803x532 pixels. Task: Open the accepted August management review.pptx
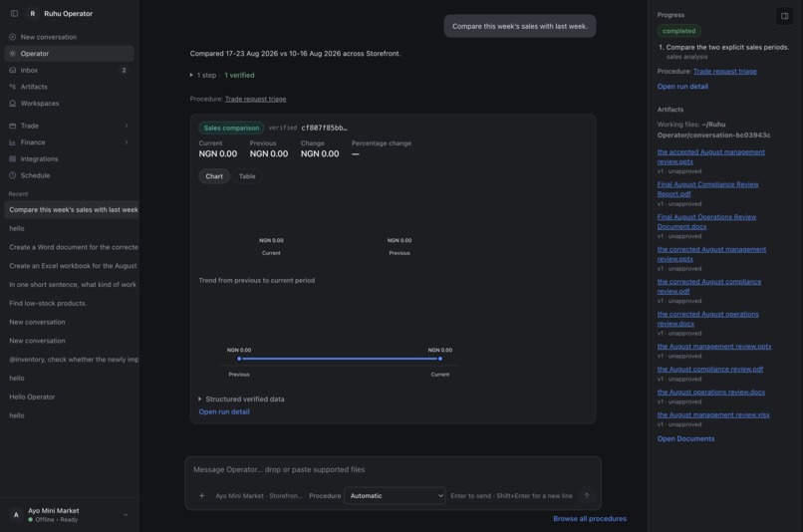click(710, 156)
